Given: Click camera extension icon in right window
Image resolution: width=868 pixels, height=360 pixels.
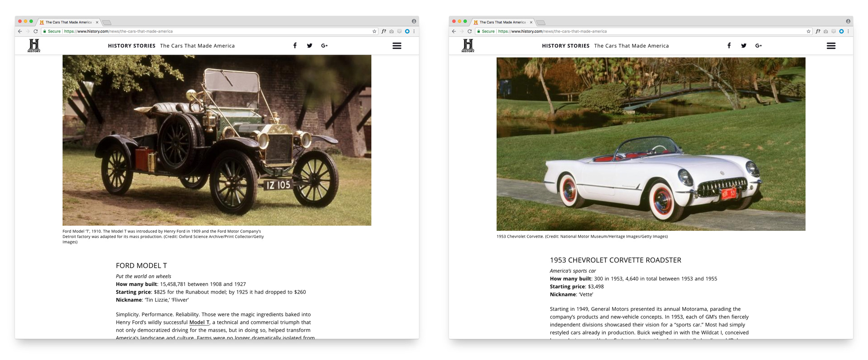Looking at the screenshot, I should pyautogui.click(x=826, y=31).
